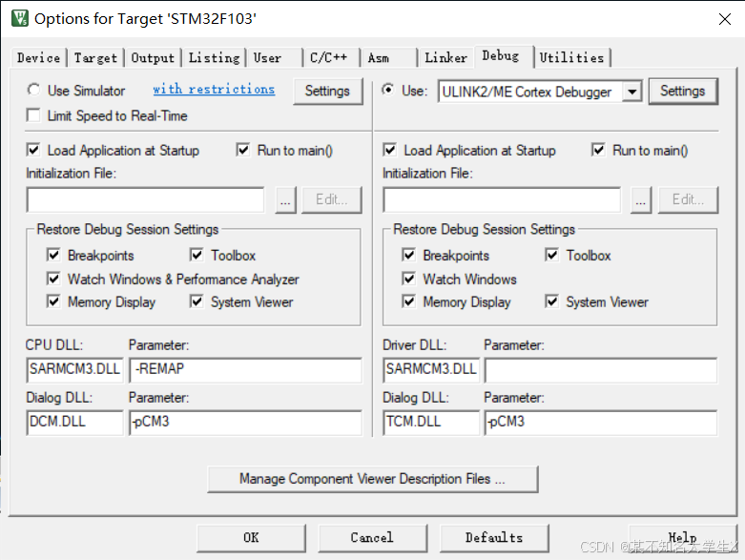Open the 'with restrictions' link
The width and height of the screenshot is (745, 560).
214,90
